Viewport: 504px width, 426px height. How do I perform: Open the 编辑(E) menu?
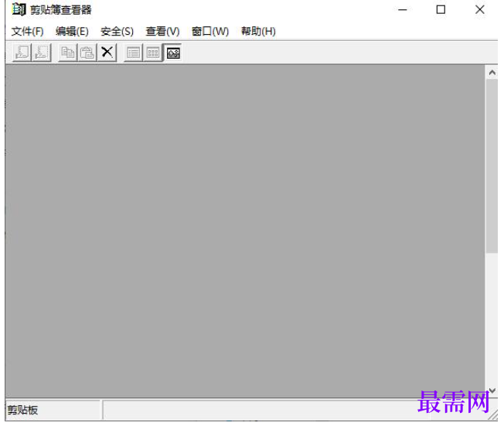(72, 32)
